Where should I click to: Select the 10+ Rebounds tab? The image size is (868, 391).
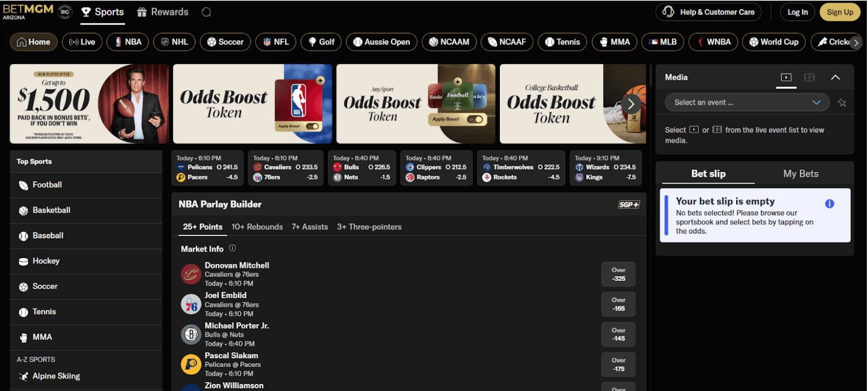coord(257,227)
